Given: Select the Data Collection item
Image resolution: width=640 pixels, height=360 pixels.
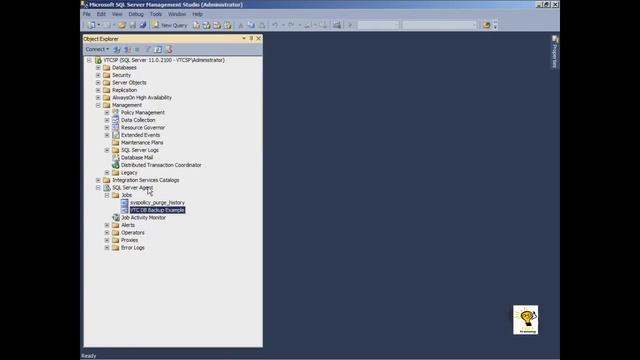Looking at the screenshot, I should point(138,120).
